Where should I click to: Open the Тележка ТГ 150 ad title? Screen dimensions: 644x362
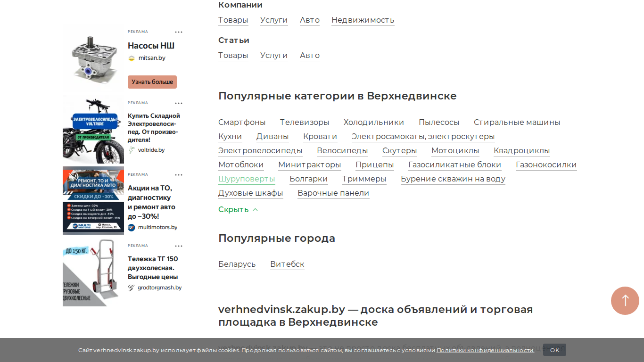click(x=153, y=268)
